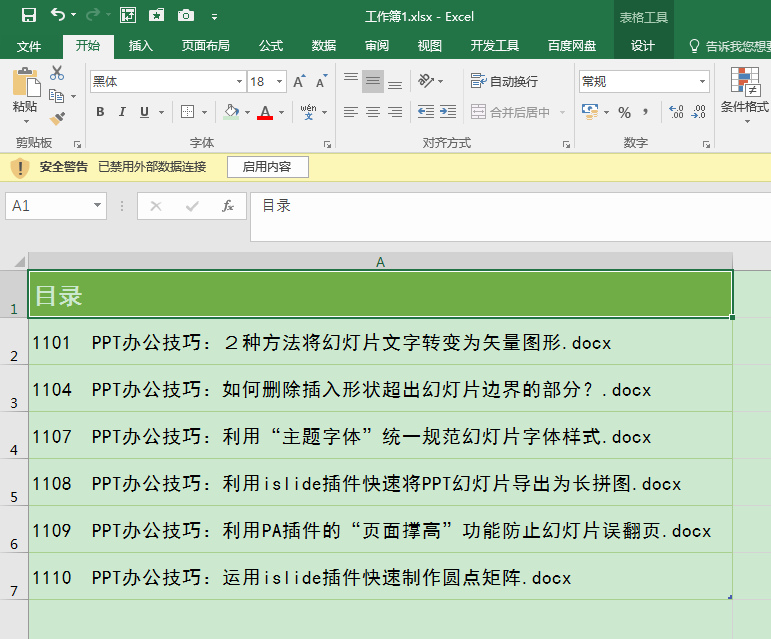Switch to the 插入 tab
Screen dimensions: 771x639
141,46
